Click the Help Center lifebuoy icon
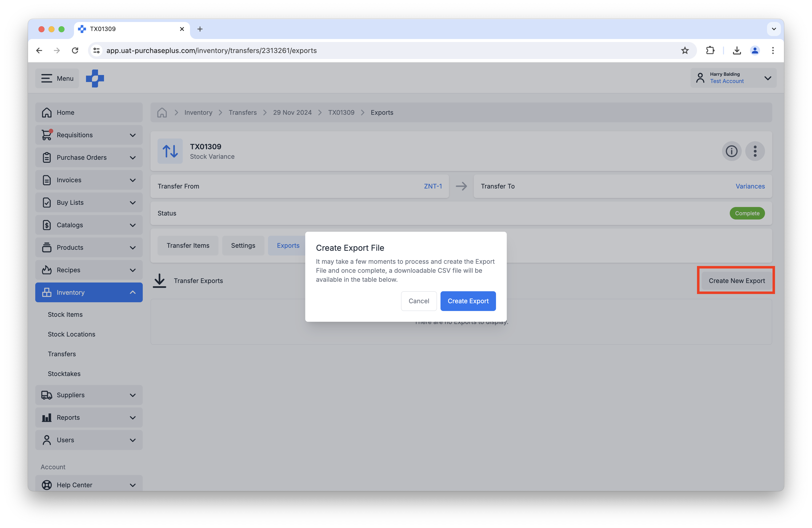The image size is (812, 528). coord(47,485)
